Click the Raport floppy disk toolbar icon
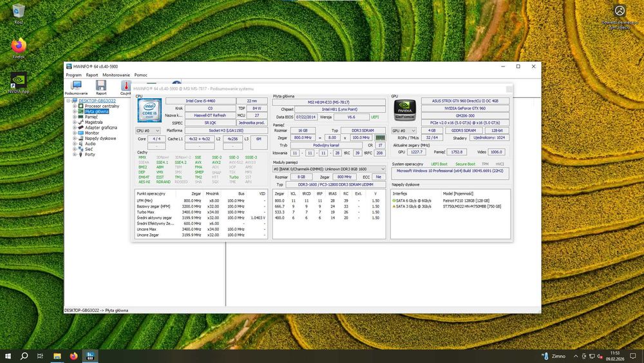644x363 pixels. coord(101,88)
